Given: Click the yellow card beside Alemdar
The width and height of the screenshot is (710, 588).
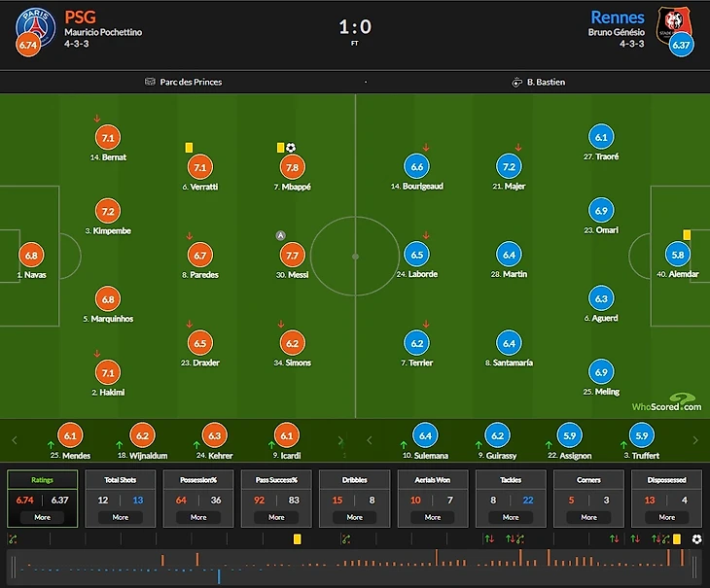Looking at the screenshot, I should [x=687, y=235].
